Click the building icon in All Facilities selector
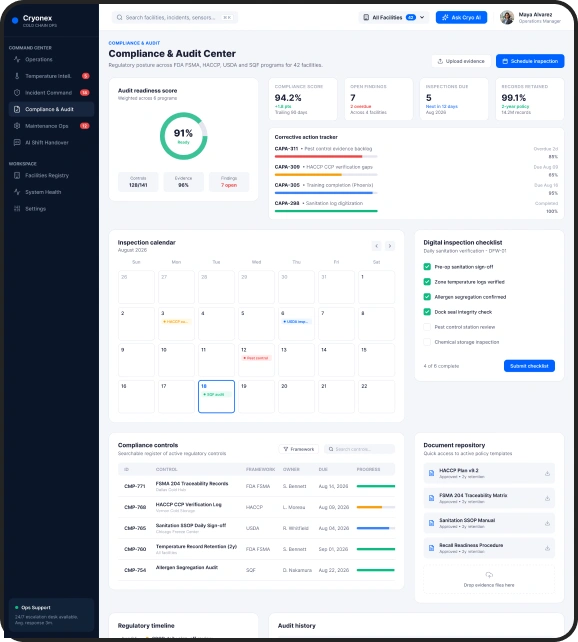The width and height of the screenshot is (578, 642). [x=366, y=18]
